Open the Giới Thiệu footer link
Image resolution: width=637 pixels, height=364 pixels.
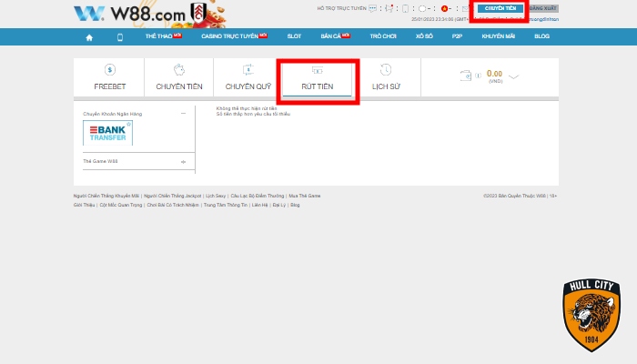coord(84,205)
